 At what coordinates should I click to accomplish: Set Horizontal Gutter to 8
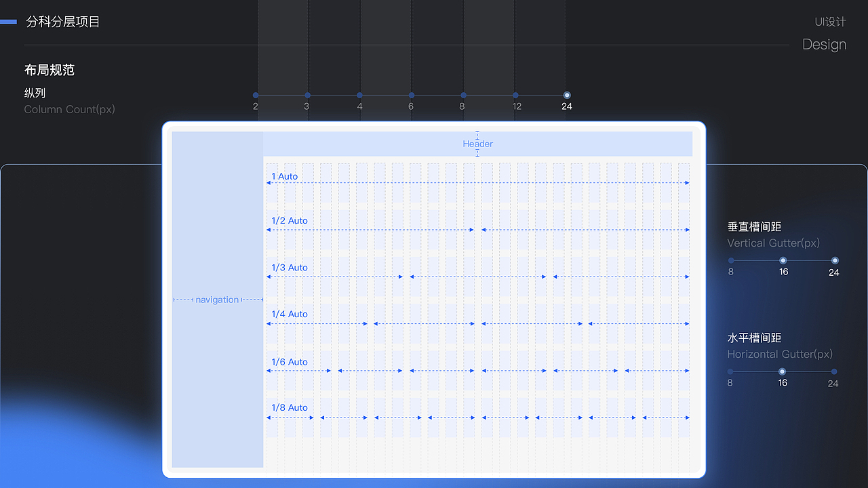click(x=730, y=371)
